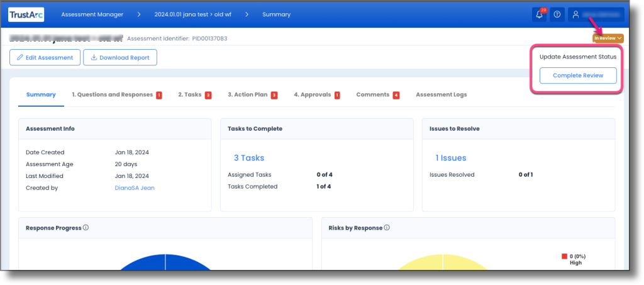Click the Date Created Jan 18, 2024 value
This screenshot has width=644, height=285.
click(x=132, y=152)
